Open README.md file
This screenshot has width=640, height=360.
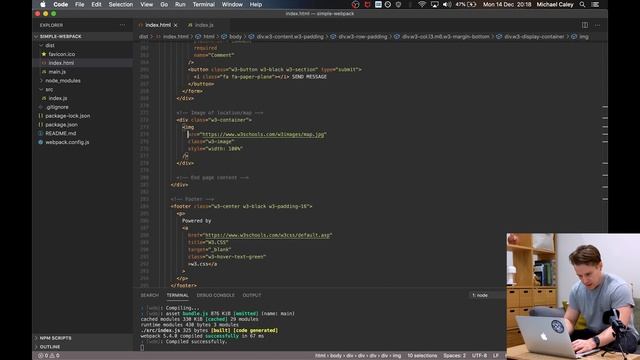tap(60, 133)
